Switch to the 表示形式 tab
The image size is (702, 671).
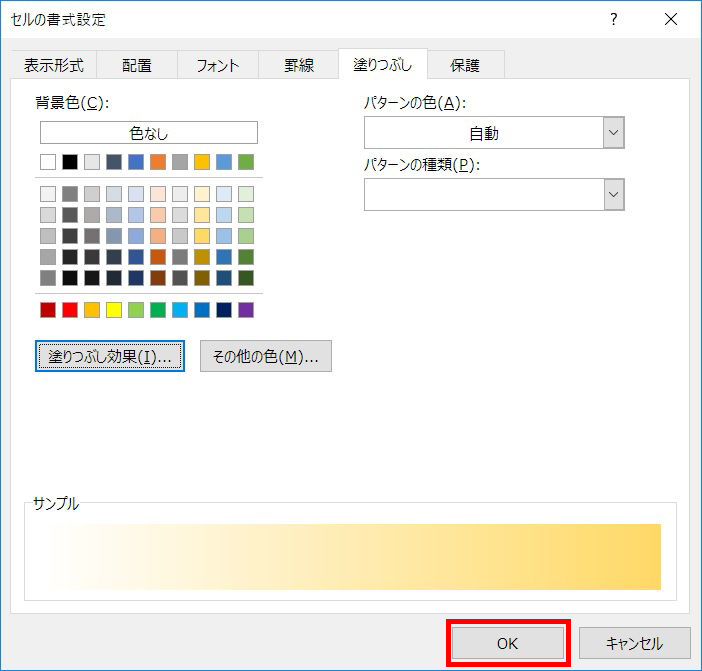[54, 65]
